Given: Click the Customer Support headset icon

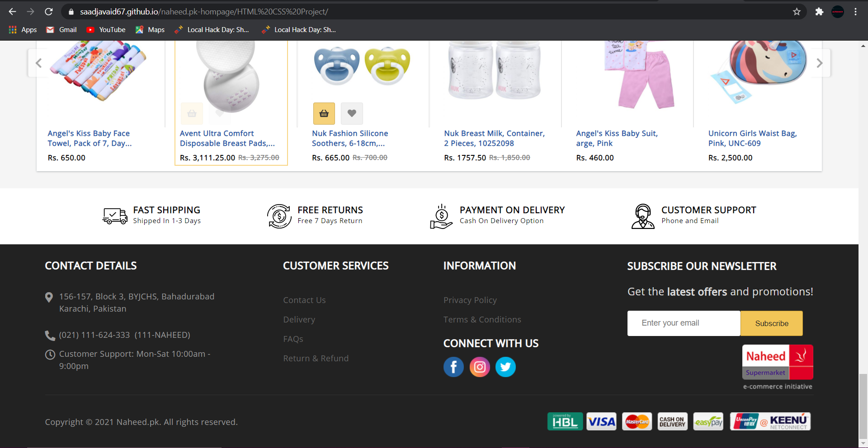Looking at the screenshot, I should [643, 216].
